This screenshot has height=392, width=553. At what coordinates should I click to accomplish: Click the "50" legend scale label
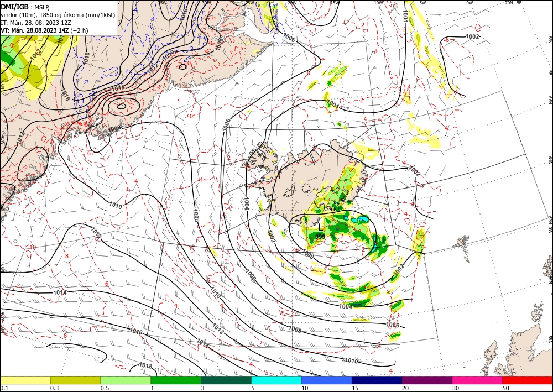(x=506, y=388)
